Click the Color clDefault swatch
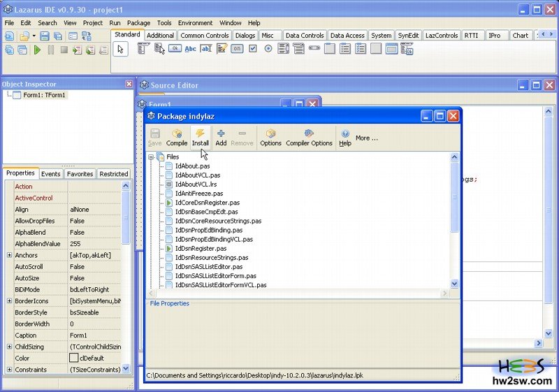The image size is (559, 392). click(x=74, y=358)
